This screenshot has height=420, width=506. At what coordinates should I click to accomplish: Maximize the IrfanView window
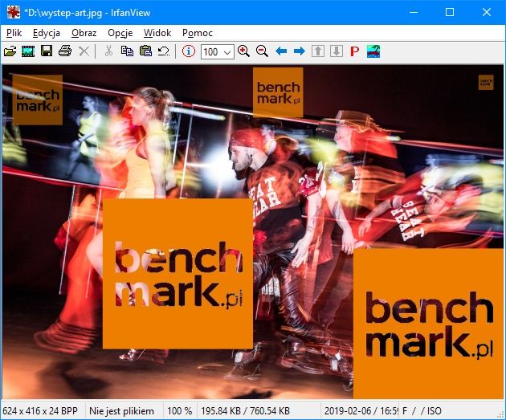450,12
